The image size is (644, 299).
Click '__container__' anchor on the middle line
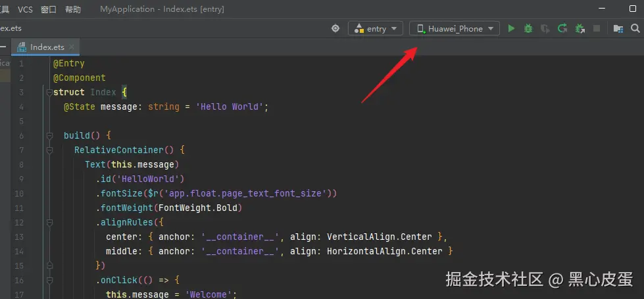click(x=241, y=251)
